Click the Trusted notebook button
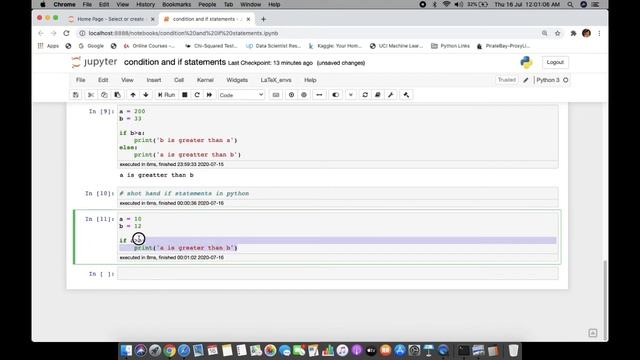This screenshot has width=640, height=360. pos(507,80)
